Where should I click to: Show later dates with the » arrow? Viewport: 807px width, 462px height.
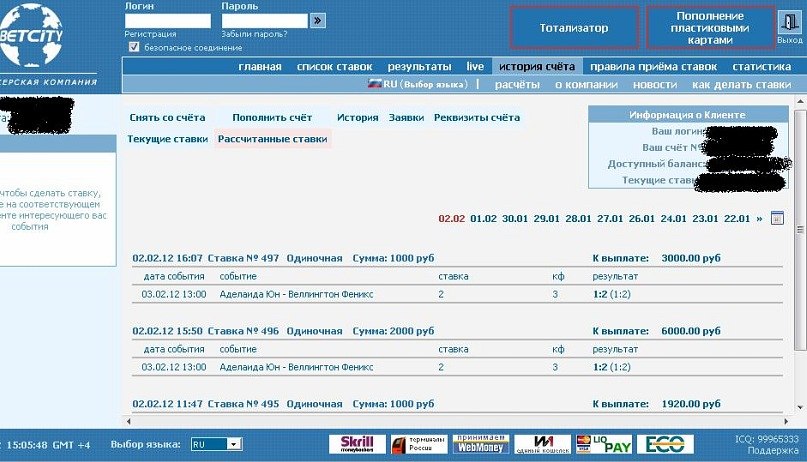759,219
